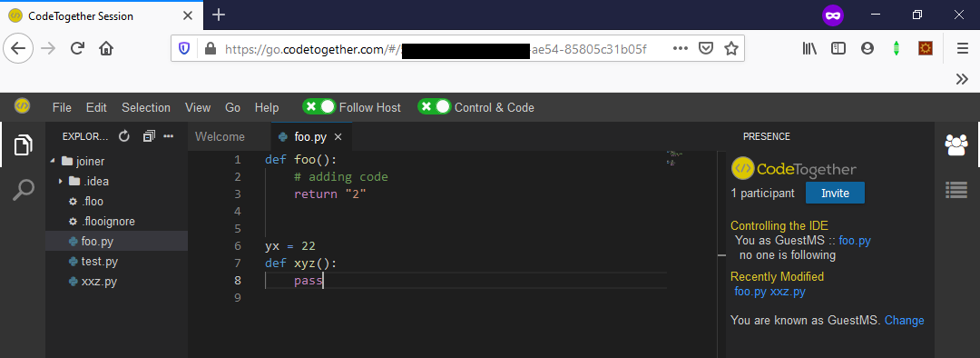Toggle the browser sidebar view icon

pos(838,48)
